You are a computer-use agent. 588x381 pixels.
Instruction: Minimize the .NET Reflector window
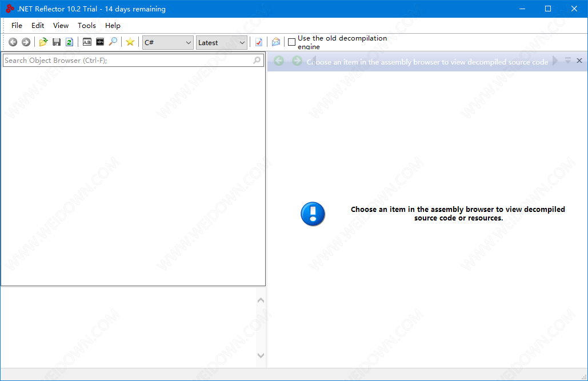(522, 9)
